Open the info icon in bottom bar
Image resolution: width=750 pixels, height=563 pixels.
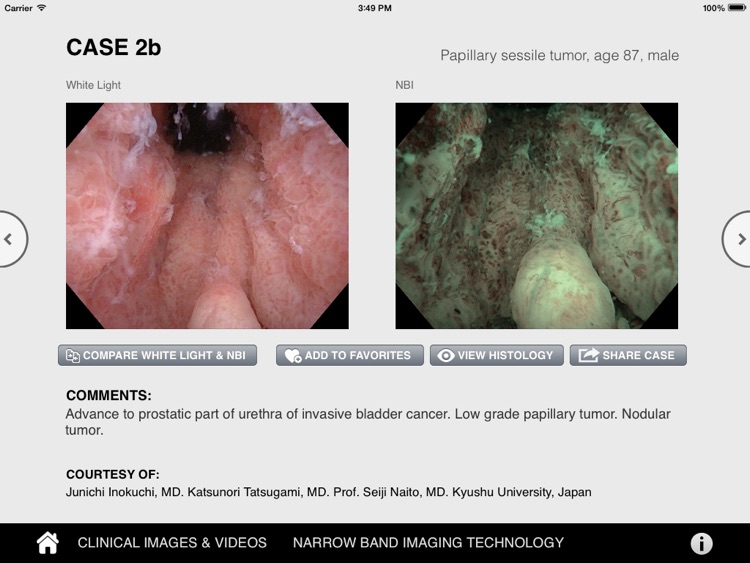(x=701, y=543)
